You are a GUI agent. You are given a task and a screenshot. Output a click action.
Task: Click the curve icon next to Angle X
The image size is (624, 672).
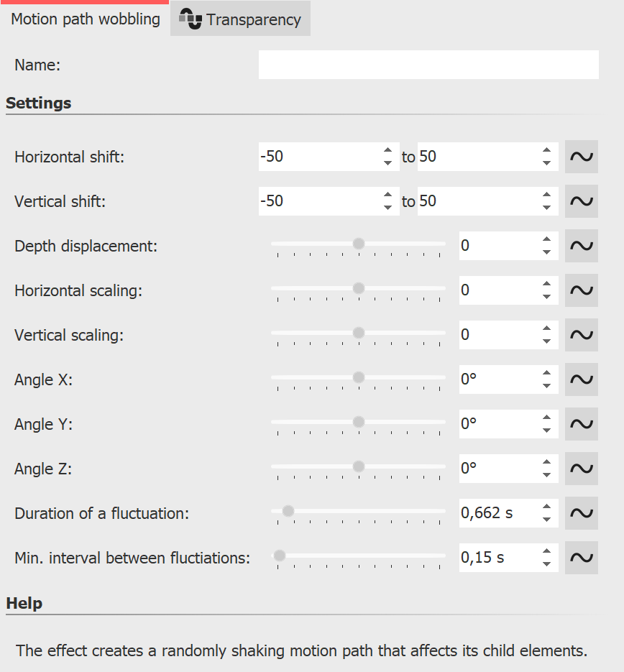(581, 379)
